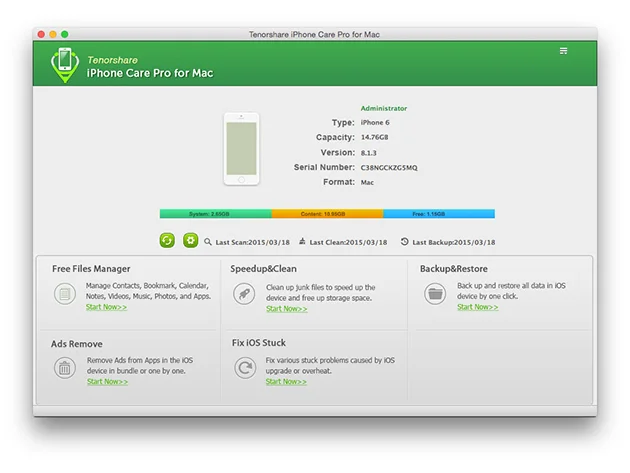Click the Last Backup clock icon
The height and width of the screenshot is (473, 630).
(x=405, y=242)
